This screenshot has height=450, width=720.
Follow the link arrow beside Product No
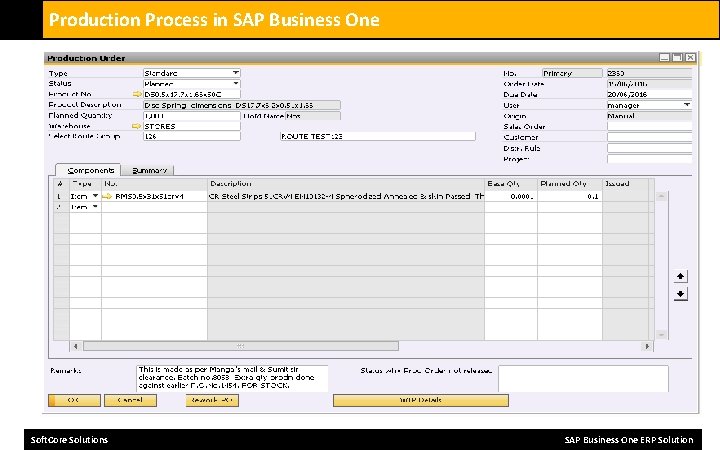137,94
